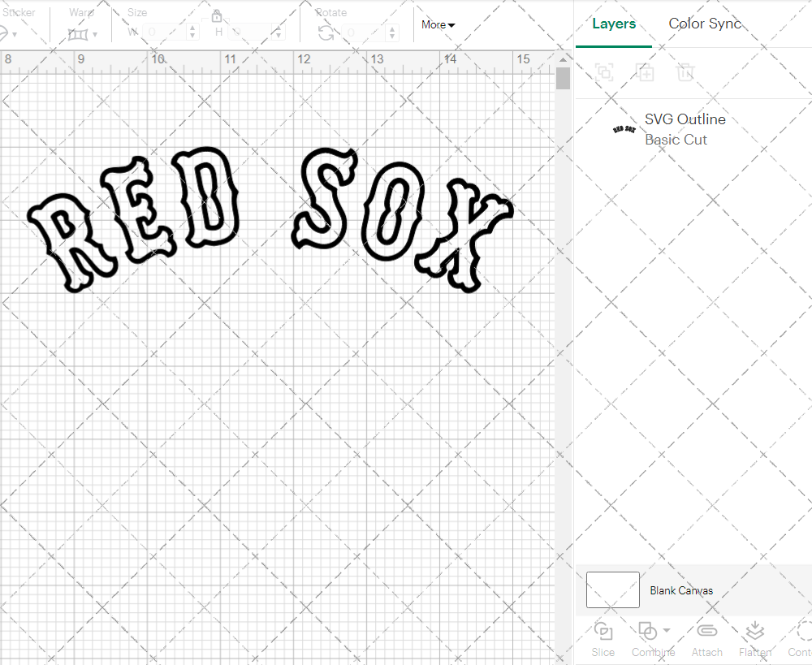The image size is (812, 665).
Task: Open the Layers tab
Action: click(614, 24)
